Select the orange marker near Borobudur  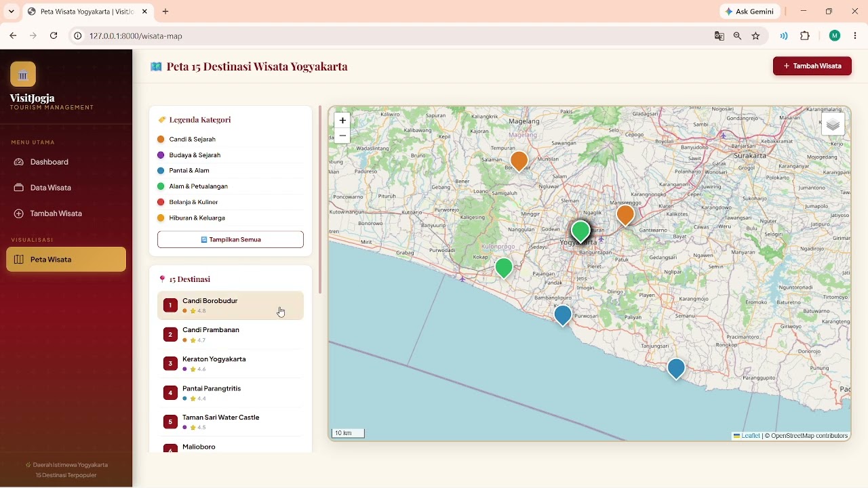tap(519, 161)
